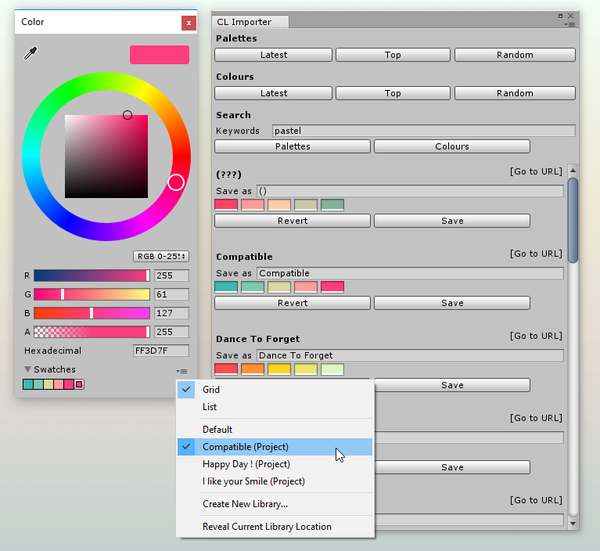Pick a color with the eyedropper tool
Screen dimensions: 600x551
[29, 53]
